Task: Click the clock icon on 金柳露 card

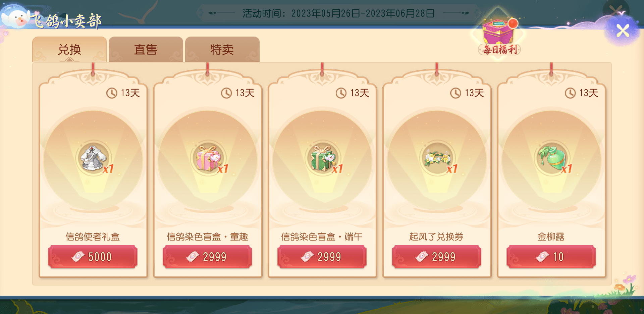Action: coord(570,93)
